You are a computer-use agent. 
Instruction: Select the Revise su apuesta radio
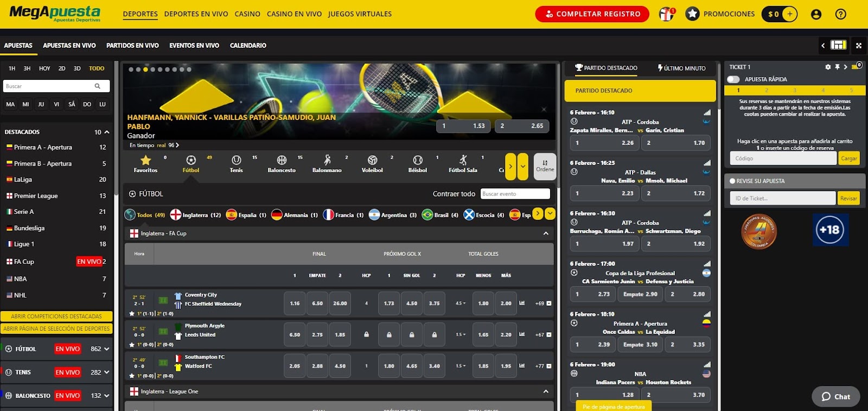coord(732,181)
